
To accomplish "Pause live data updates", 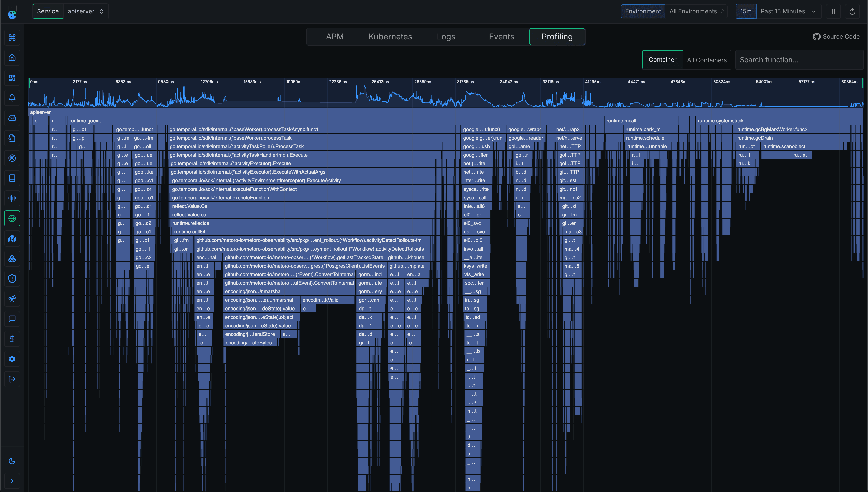I will [833, 11].
